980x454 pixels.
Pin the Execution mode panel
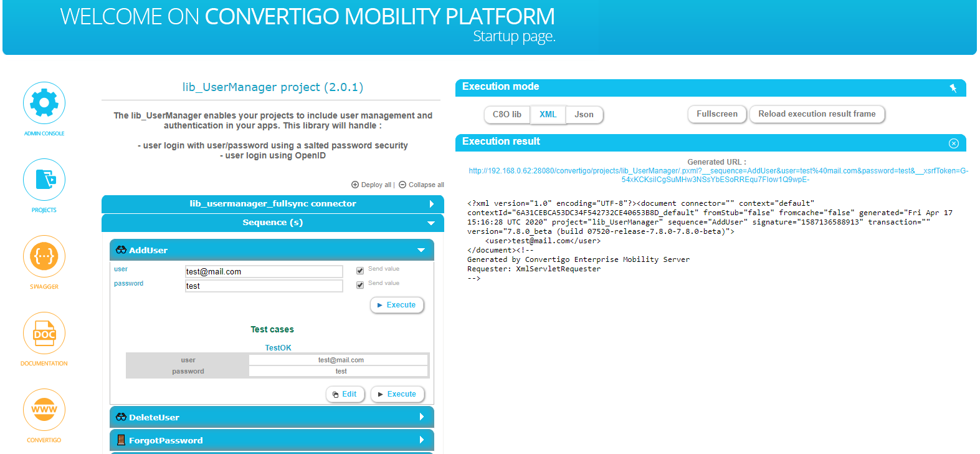click(x=953, y=88)
